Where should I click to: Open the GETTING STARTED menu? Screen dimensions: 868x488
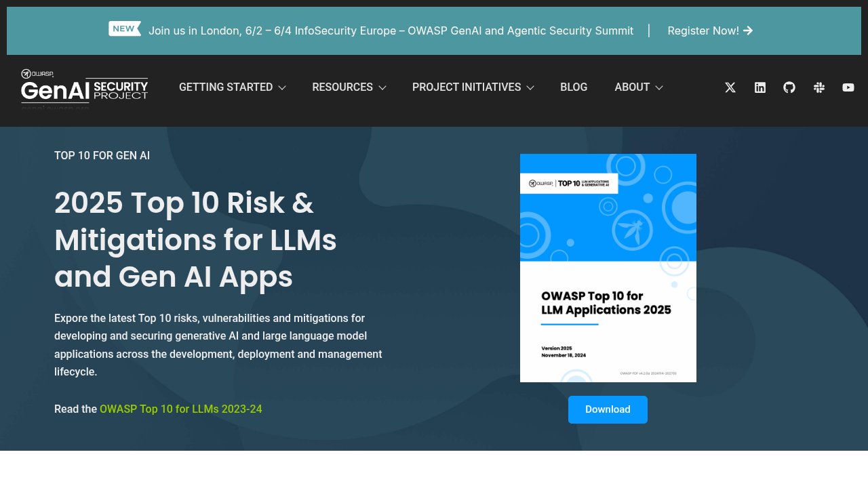pos(226,87)
